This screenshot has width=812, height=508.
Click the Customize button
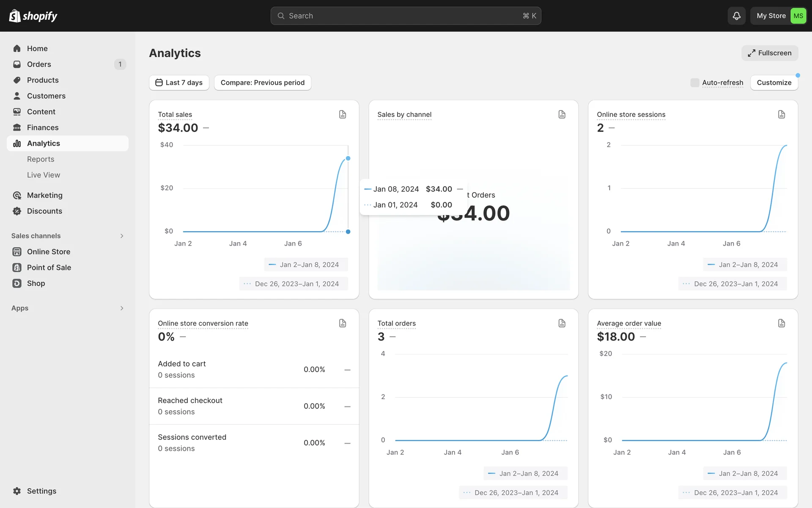[x=774, y=83]
